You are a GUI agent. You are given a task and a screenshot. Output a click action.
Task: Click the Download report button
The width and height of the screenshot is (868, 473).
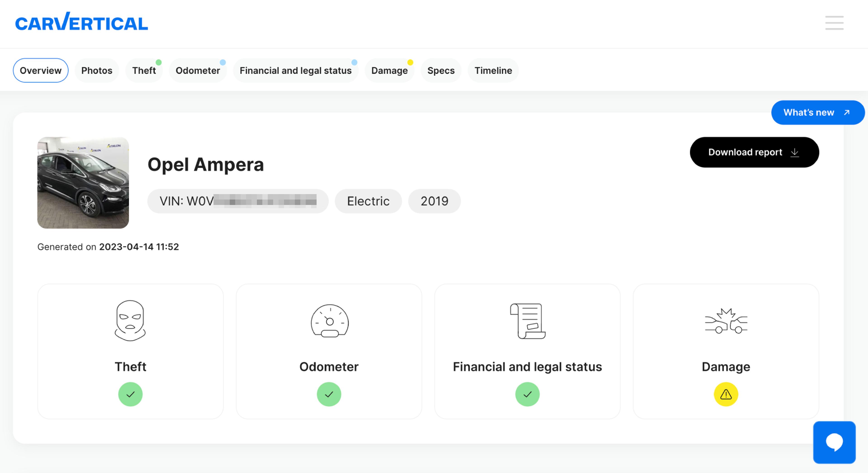[x=754, y=152]
